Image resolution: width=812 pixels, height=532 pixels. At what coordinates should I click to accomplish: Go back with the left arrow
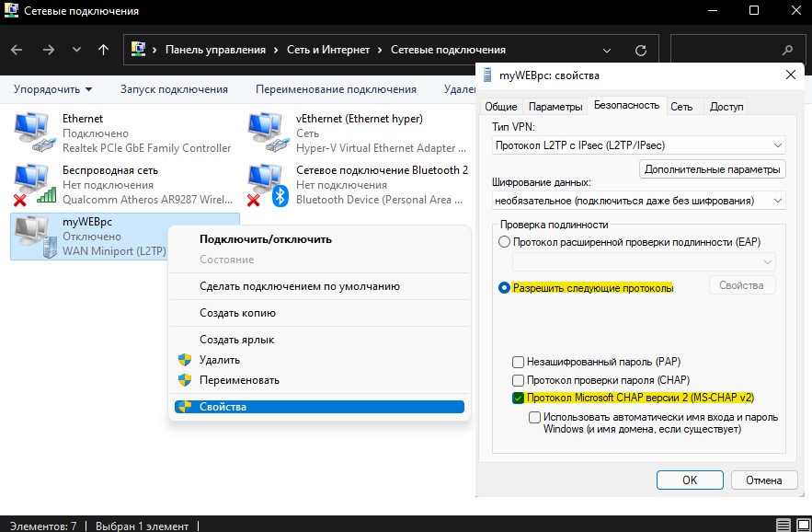tap(17, 50)
